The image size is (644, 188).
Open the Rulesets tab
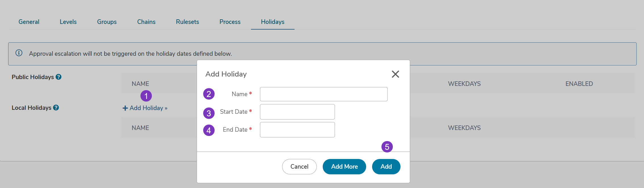[187, 22]
